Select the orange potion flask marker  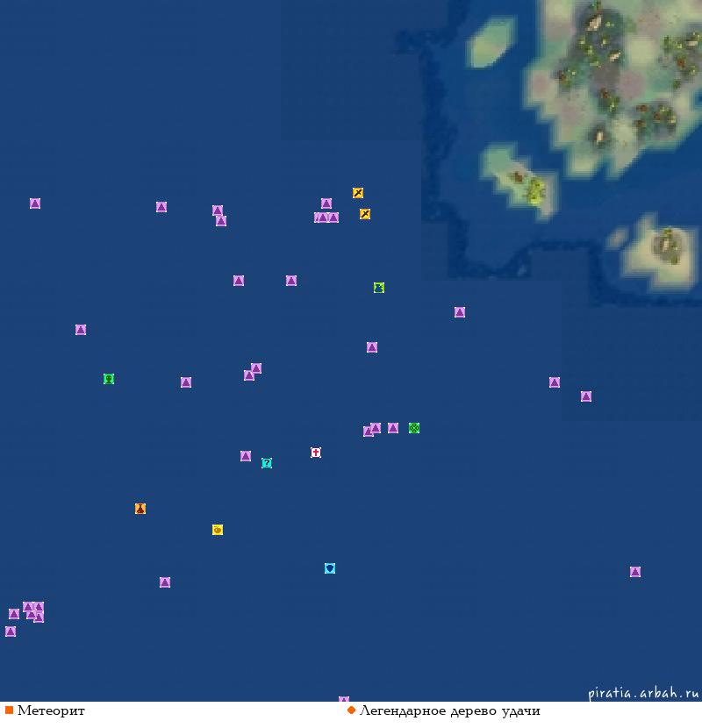tap(140, 509)
